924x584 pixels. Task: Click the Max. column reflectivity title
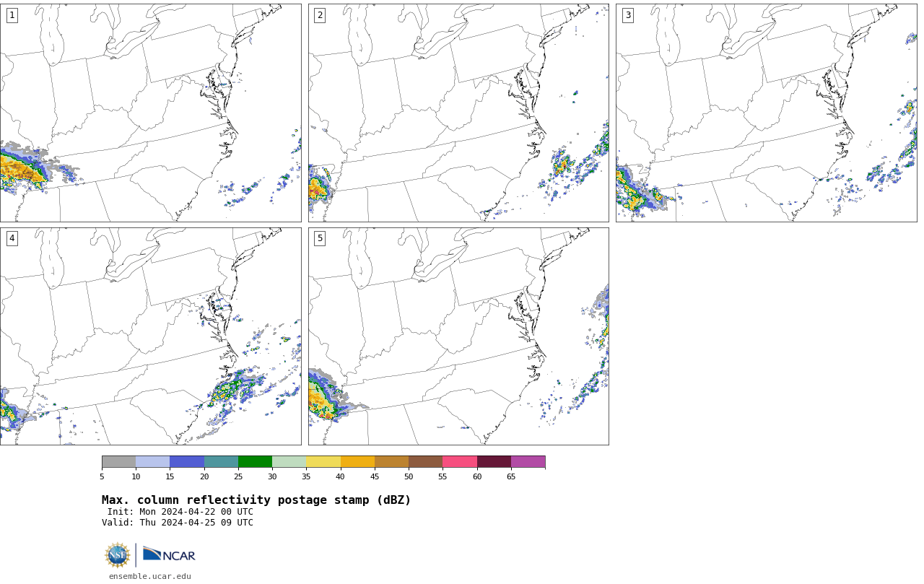pyautogui.click(x=256, y=500)
